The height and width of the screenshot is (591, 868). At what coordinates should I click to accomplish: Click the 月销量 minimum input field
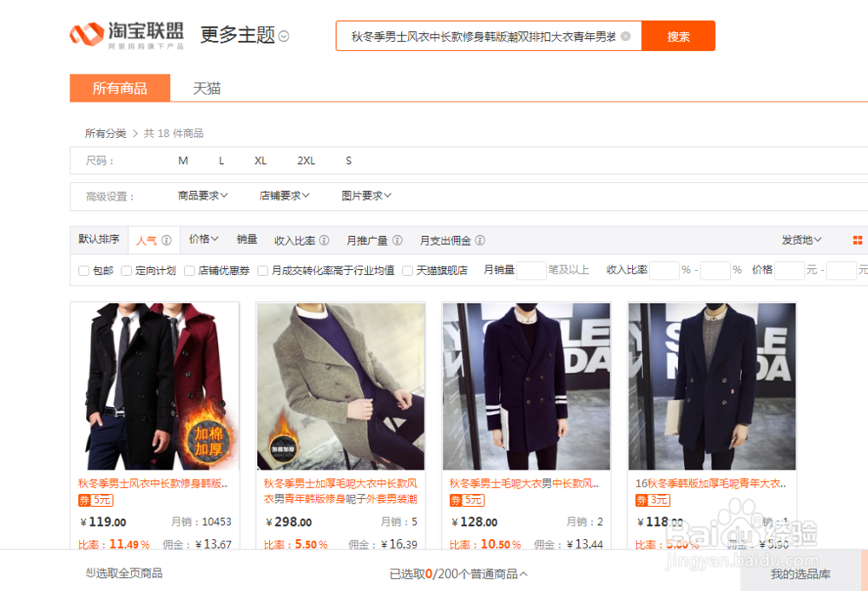click(x=531, y=271)
